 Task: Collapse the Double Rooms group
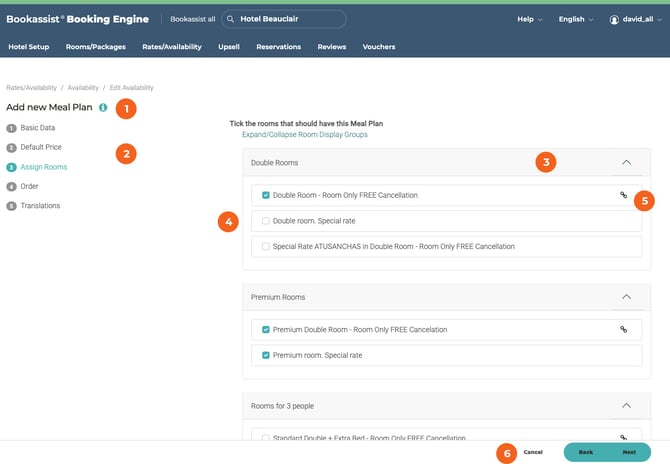626,162
